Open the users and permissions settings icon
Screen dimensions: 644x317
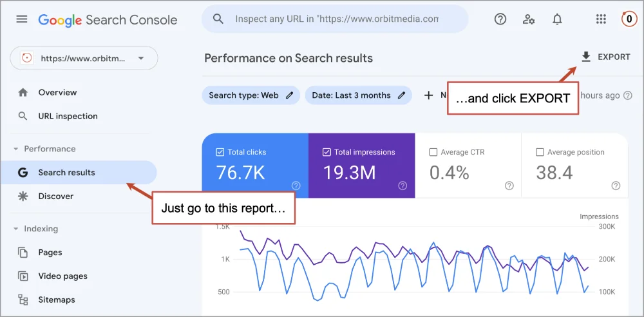(529, 19)
